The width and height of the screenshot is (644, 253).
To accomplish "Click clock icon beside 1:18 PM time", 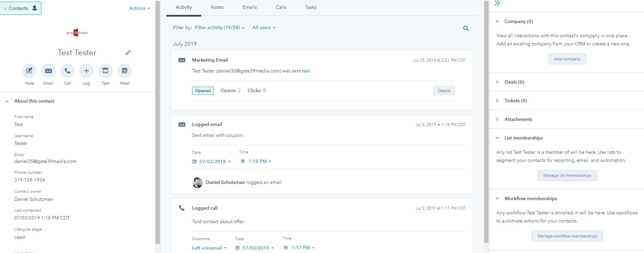I will tap(243, 161).
